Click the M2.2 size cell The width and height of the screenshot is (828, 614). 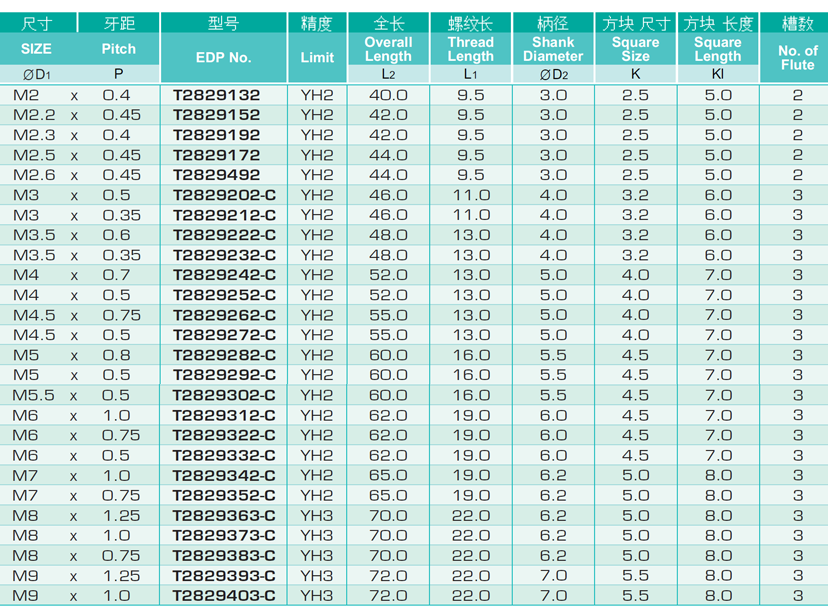point(32,115)
